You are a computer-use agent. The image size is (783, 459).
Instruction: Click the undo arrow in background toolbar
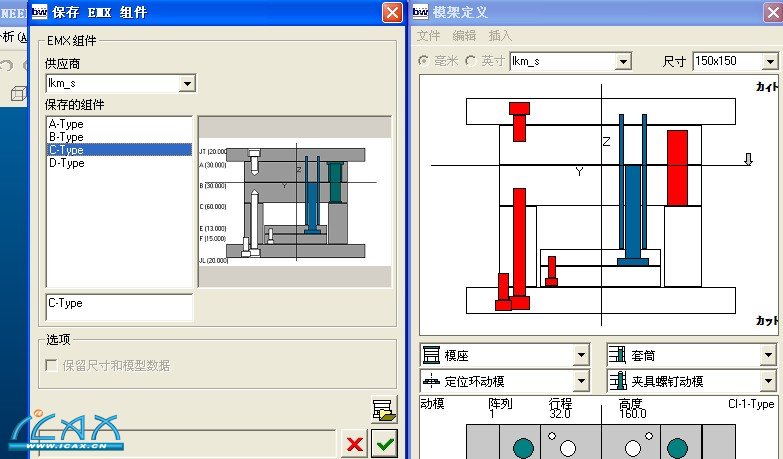tap(6, 65)
